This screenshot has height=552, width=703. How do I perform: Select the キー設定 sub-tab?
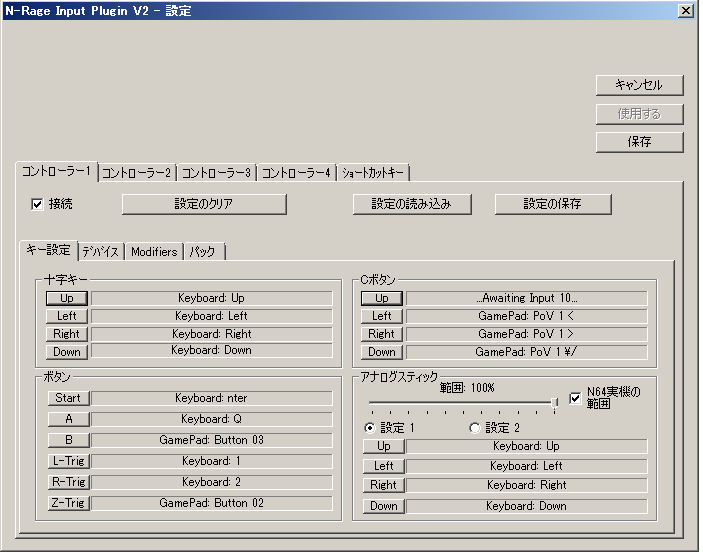point(48,250)
